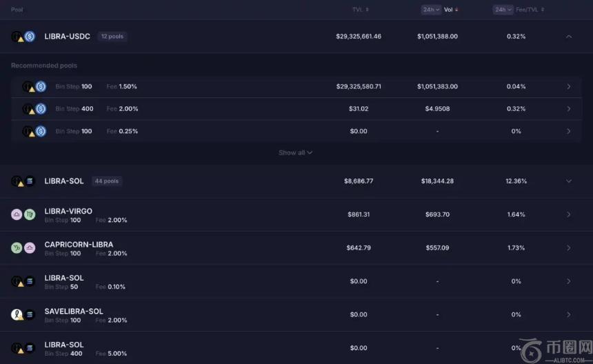Click the CAPRICORN-LIBRA token pair icon

coord(23,247)
